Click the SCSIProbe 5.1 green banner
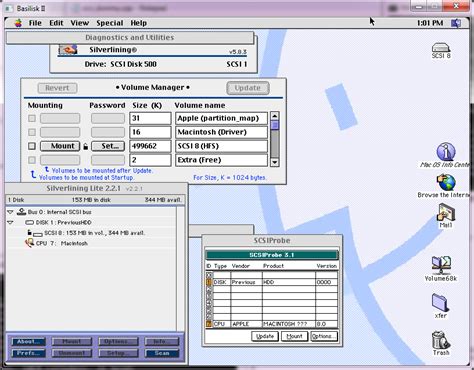This screenshot has width=474, height=370. pos(272,255)
